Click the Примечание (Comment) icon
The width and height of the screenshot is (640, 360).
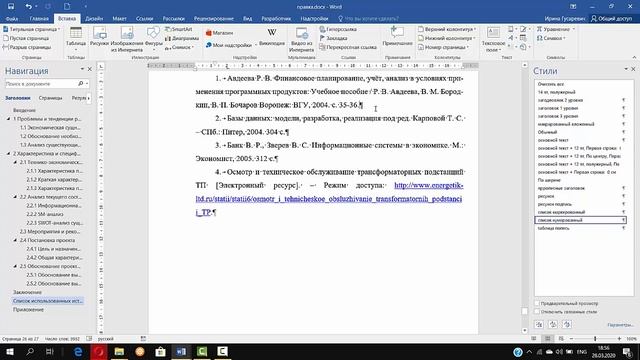(398, 36)
